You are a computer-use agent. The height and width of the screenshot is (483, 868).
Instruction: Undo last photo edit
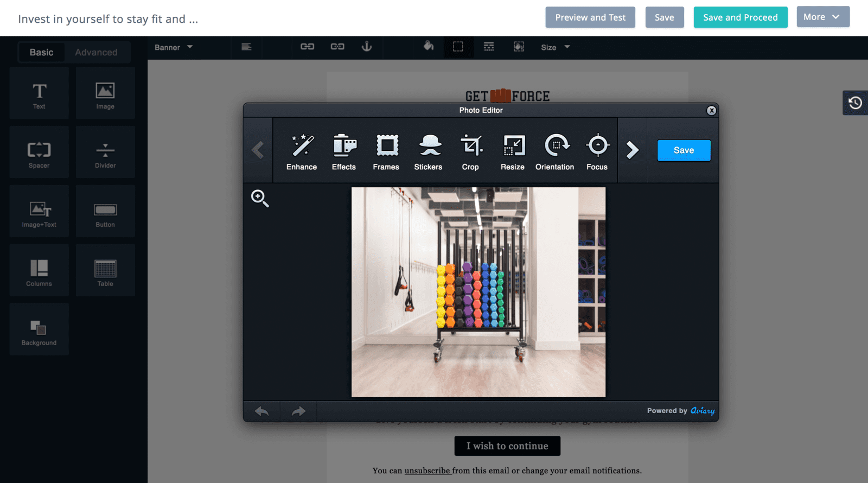(x=262, y=411)
